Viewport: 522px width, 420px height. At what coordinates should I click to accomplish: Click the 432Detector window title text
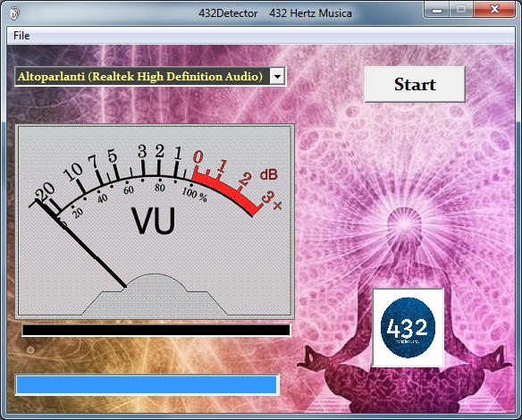275,13
